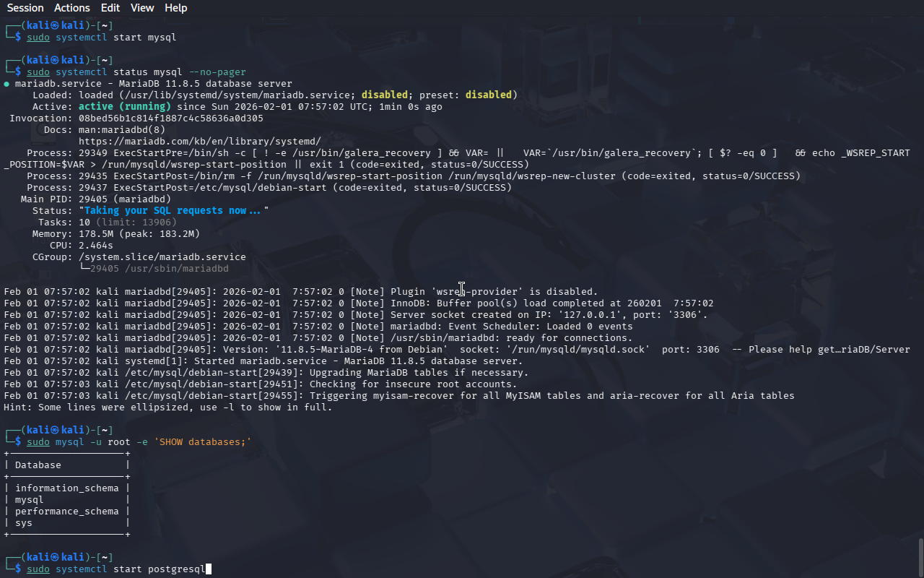The width and height of the screenshot is (924, 578).
Task: Click the 'Hint: Some lines were ellipsized' line
Action: coord(167,407)
